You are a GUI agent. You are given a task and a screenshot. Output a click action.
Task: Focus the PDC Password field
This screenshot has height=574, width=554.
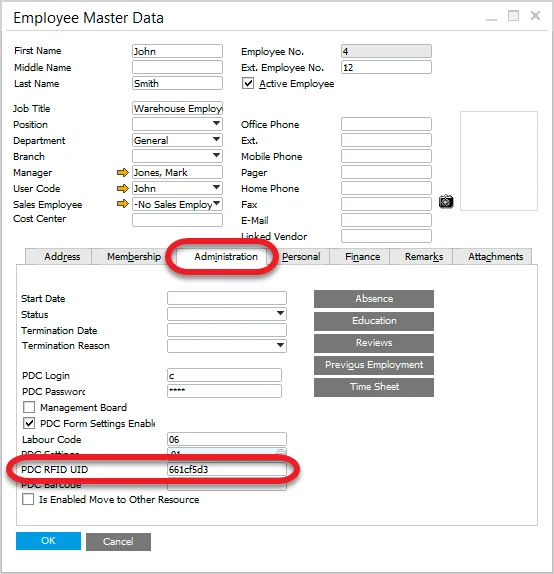(x=224, y=391)
